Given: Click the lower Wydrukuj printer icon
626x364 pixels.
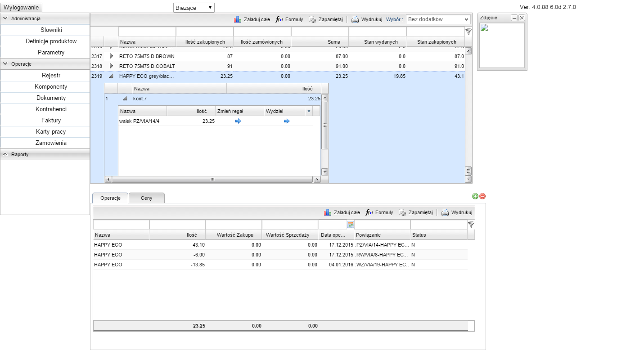Looking at the screenshot, I should coord(445,212).
